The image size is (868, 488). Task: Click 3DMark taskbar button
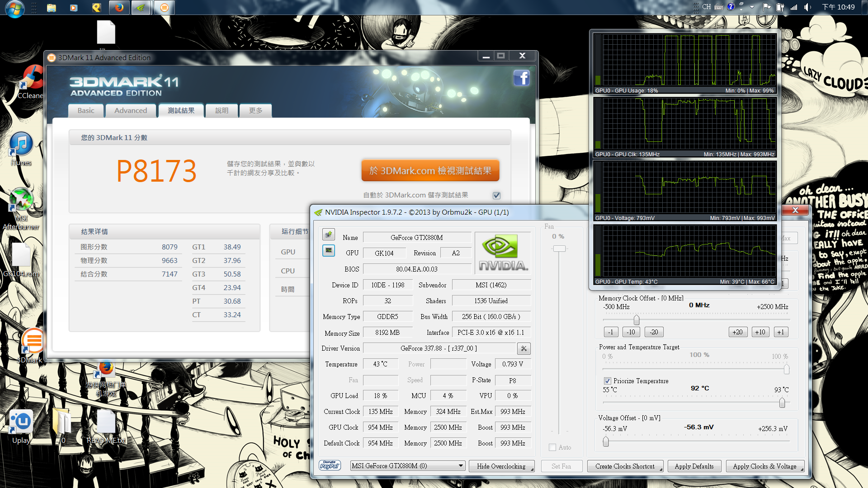pyautogui.click(x=164, y=7)
